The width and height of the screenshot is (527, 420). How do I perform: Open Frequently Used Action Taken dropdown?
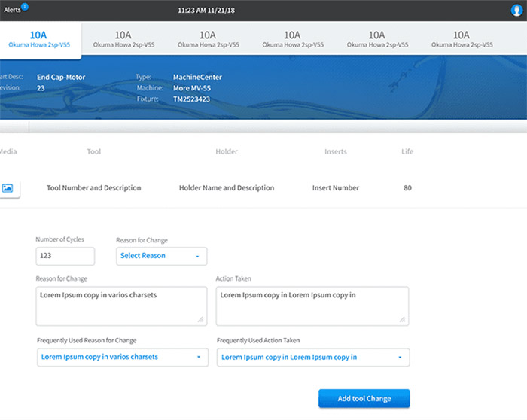click(x=312, y=357)
